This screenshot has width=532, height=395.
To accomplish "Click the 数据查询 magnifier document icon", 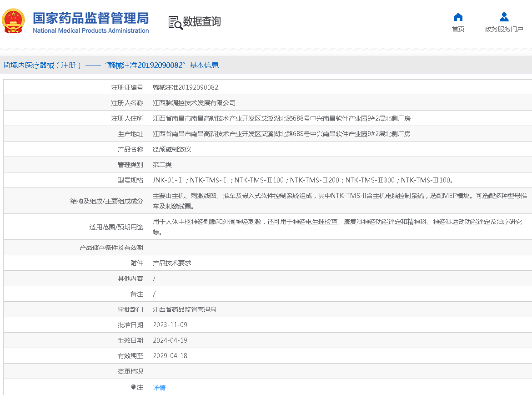I will click(175, 22).
